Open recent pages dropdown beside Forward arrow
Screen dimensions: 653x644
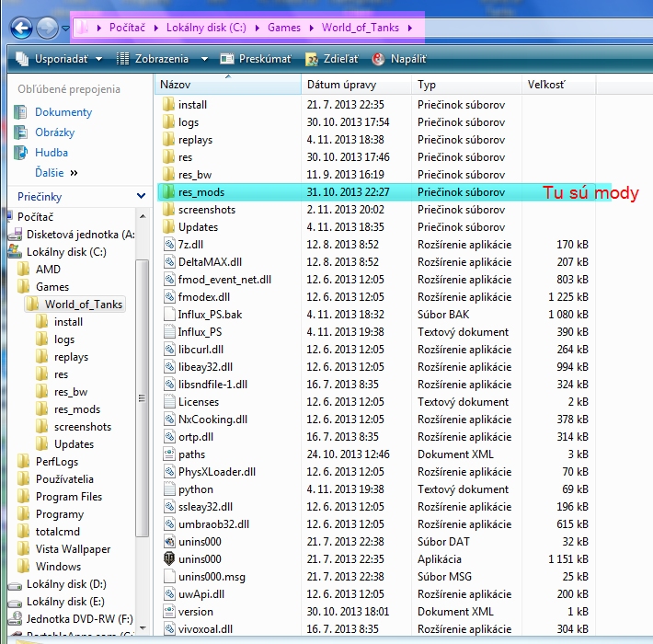pyautogui.click(x=65, y=29)
